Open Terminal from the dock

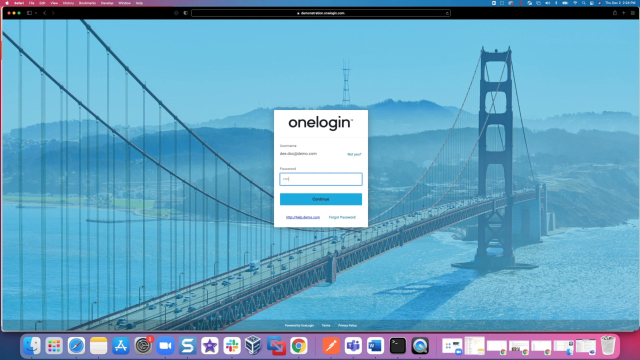398,346
